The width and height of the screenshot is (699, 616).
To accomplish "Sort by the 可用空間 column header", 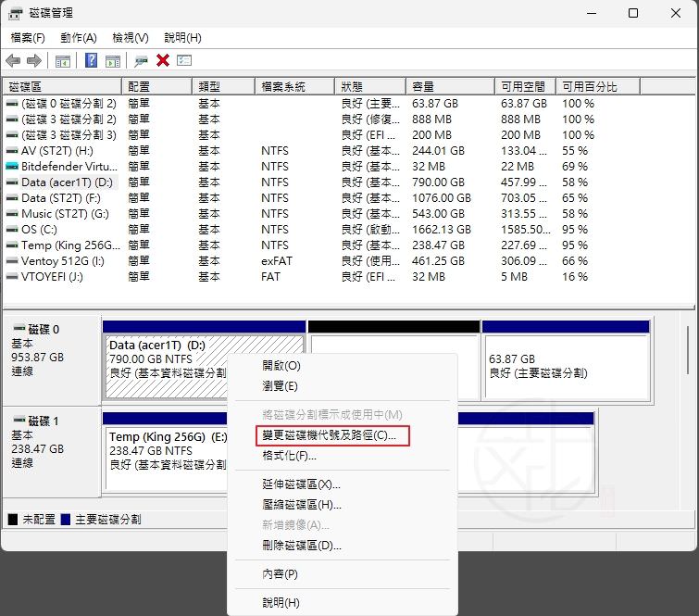I will point(526,86).
